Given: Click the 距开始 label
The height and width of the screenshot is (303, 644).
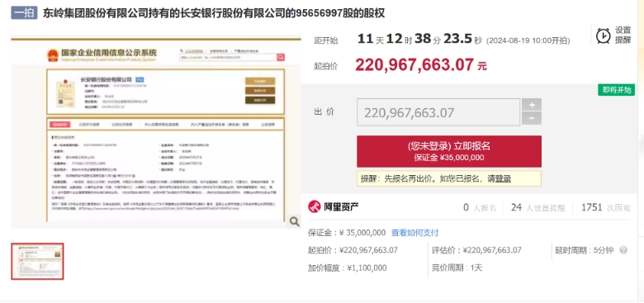Looking at the screenshot, I should (326, 40).
